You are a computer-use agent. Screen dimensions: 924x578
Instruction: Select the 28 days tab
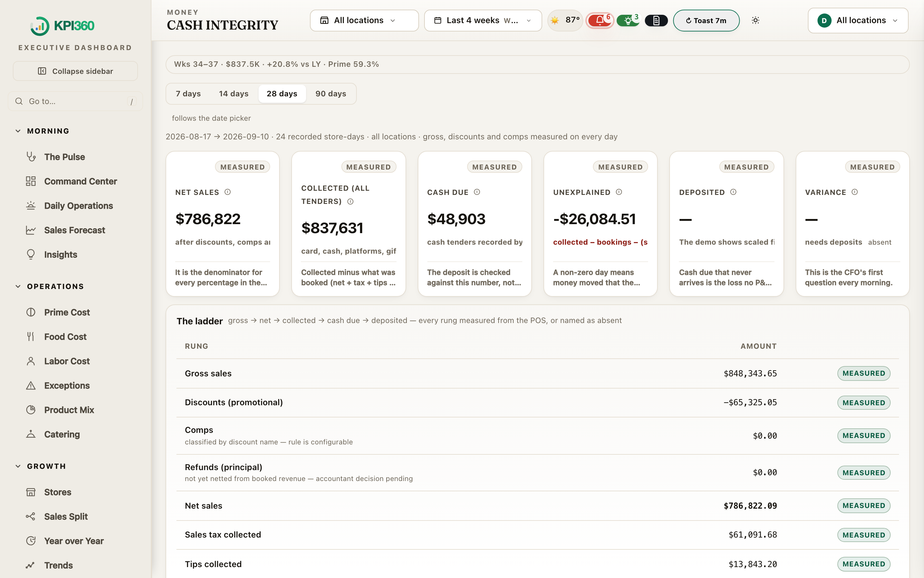point(282,94)
